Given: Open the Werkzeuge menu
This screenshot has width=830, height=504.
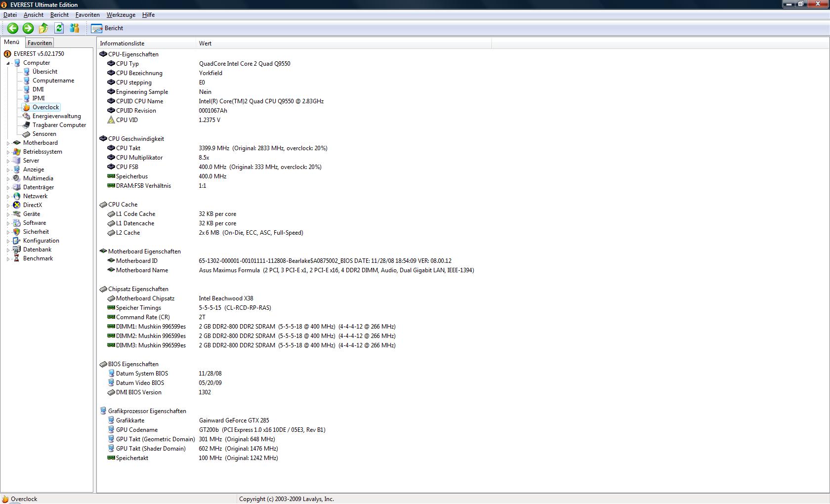Looking at the screenshot, I should point(121,15).
